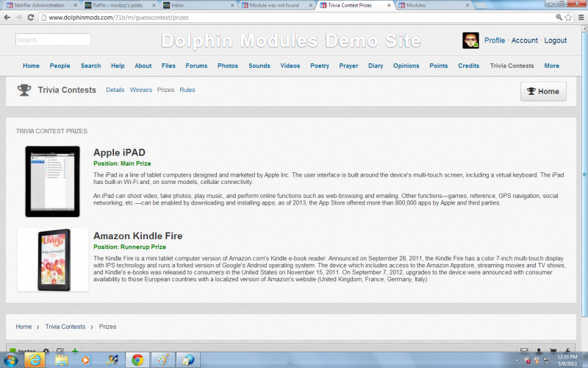Image resolution: width=588 pixels, height=368 pixels.
Task: Open Photos in the navigation menu
Action: [228, 66]
